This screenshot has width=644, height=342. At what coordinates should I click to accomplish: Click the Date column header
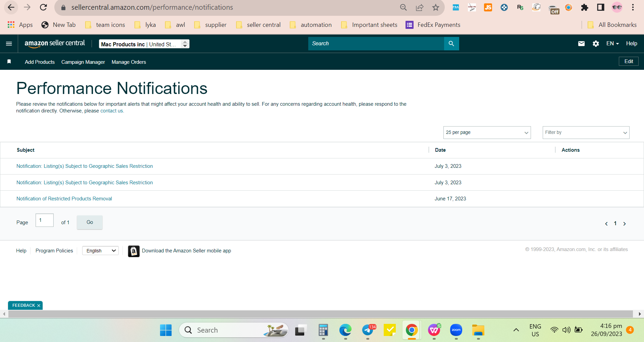pyautogui.click(x=440, y=150)
